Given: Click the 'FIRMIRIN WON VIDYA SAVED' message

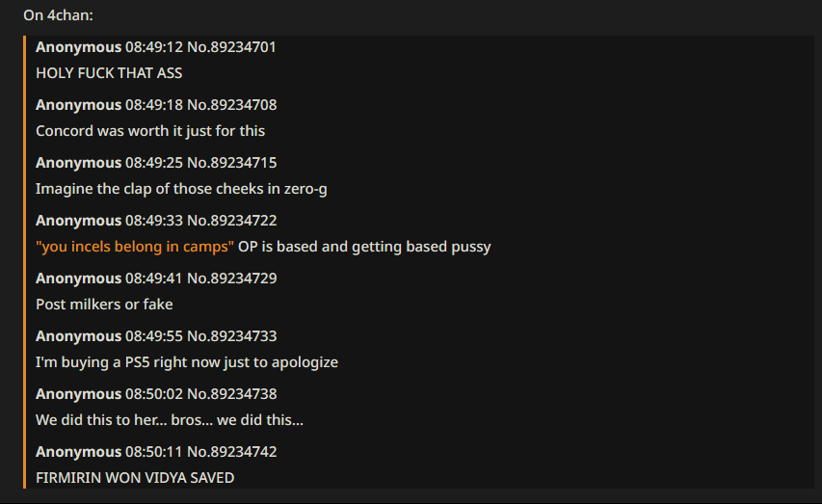Looking at the screenshot, I should (135, 478).
